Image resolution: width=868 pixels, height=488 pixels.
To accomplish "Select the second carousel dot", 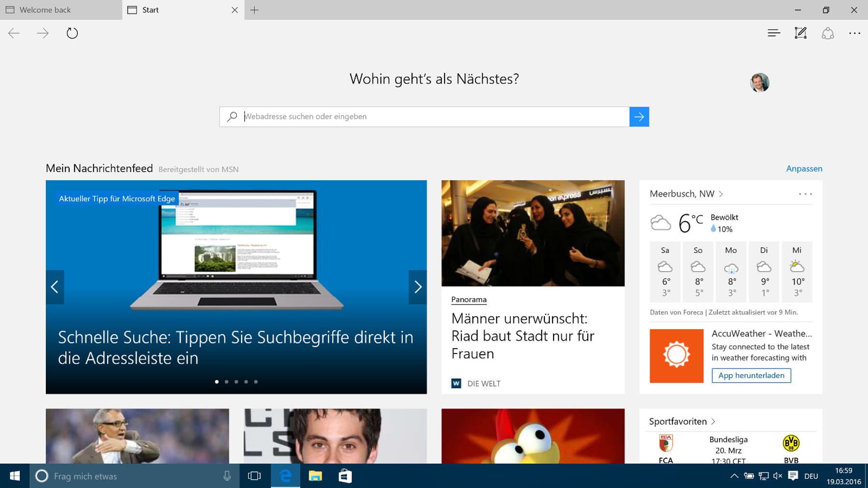I will (x=227, y=382).
